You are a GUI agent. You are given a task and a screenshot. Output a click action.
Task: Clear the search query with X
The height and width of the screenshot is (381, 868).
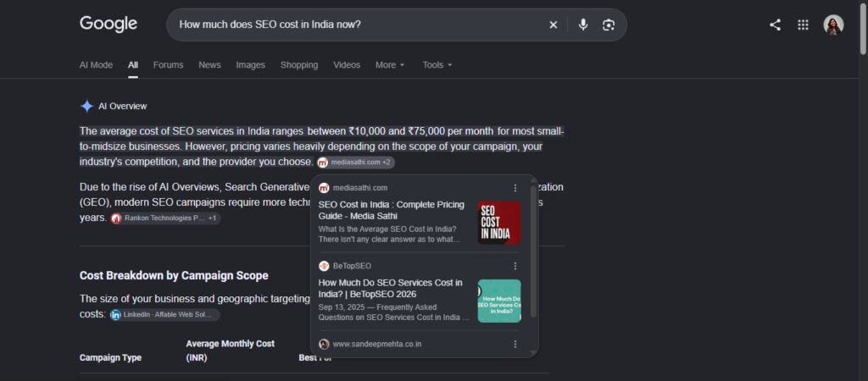[553, 25]
